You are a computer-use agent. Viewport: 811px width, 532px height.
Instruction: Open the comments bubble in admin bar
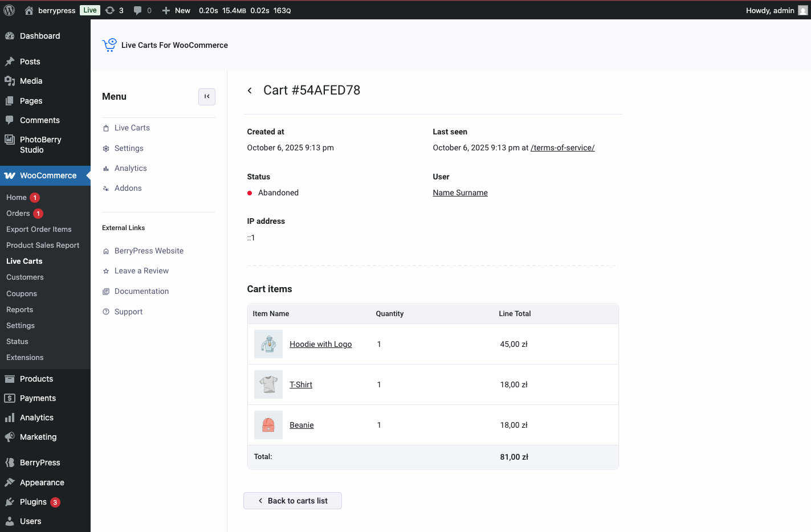(137, 10)
